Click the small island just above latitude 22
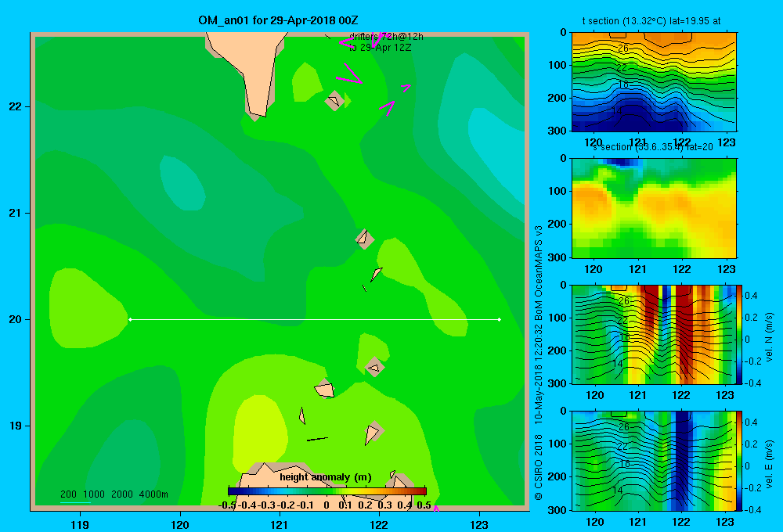The height and width of the screenshot is (532, 783). click(334, 101)
